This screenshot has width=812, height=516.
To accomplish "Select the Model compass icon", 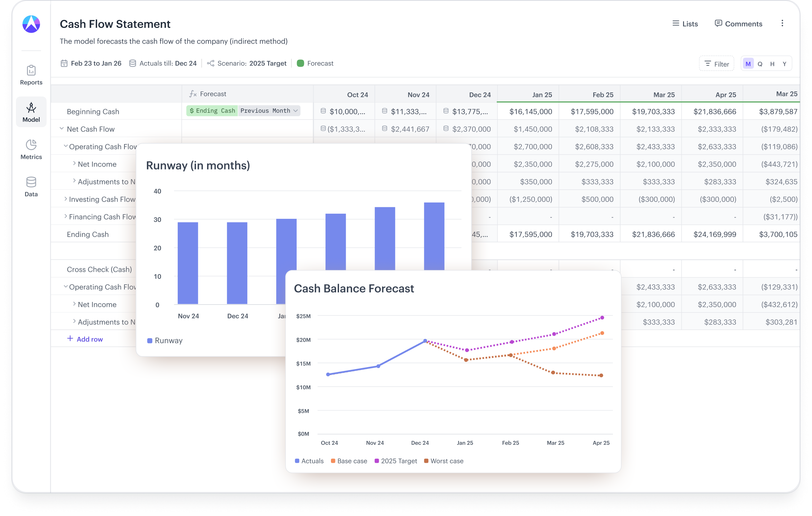I will (31, 107).
